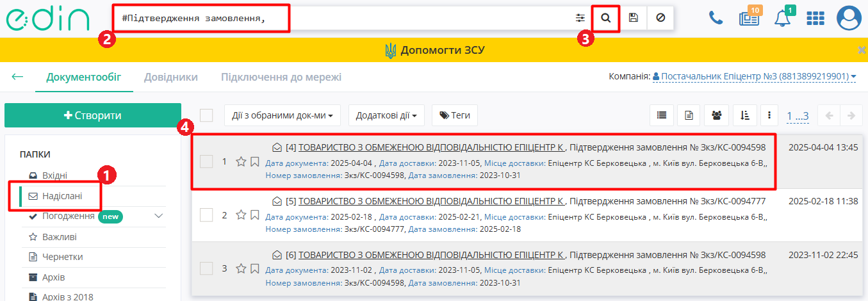The width and height of the screenshot is (868, 301).
Task: Click the magnifier search button
Action: click(606, 18)
